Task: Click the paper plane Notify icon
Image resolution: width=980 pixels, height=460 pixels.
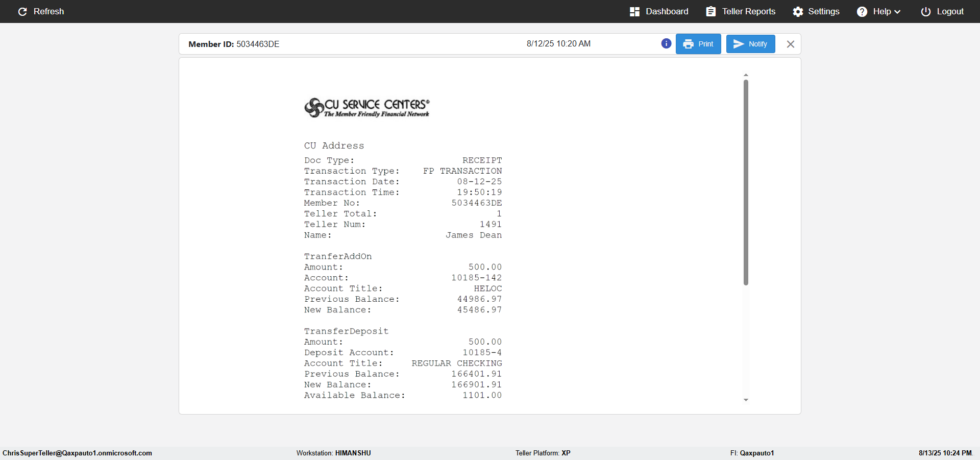Action: click(x=739, y=44)
